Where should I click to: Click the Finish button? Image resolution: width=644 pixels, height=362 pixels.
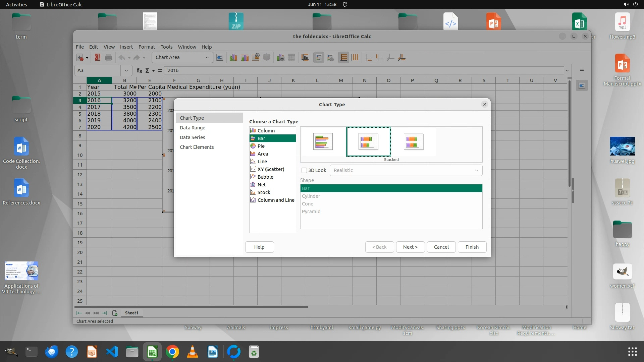472,247
